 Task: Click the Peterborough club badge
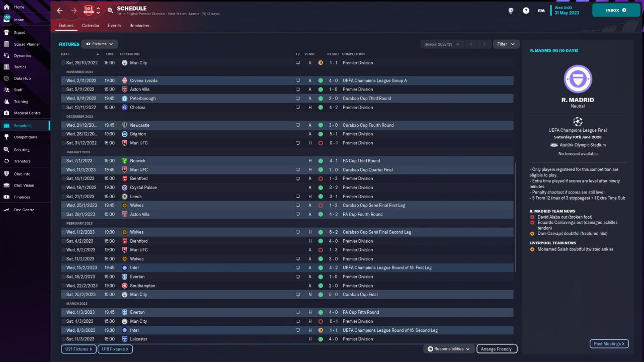[x=125, y=99]
